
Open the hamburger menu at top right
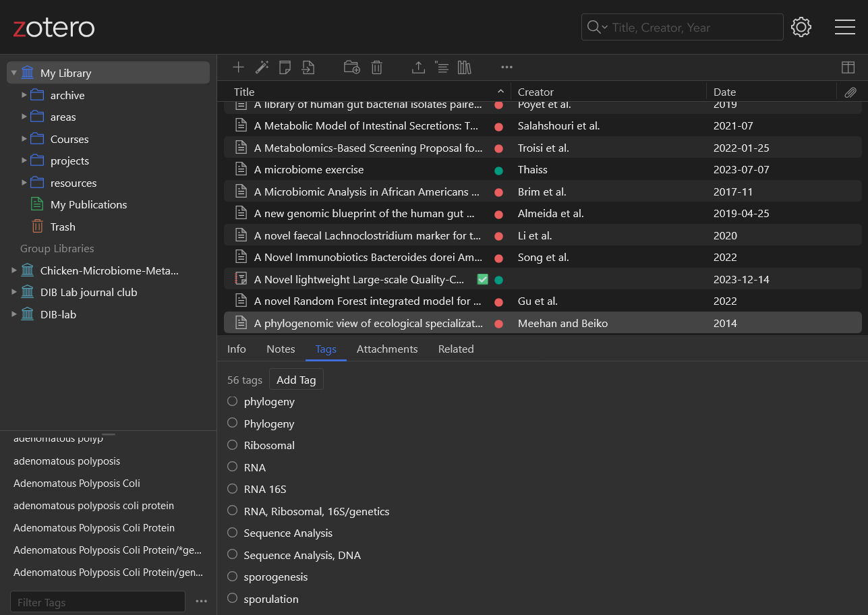(x=844, y=27)
